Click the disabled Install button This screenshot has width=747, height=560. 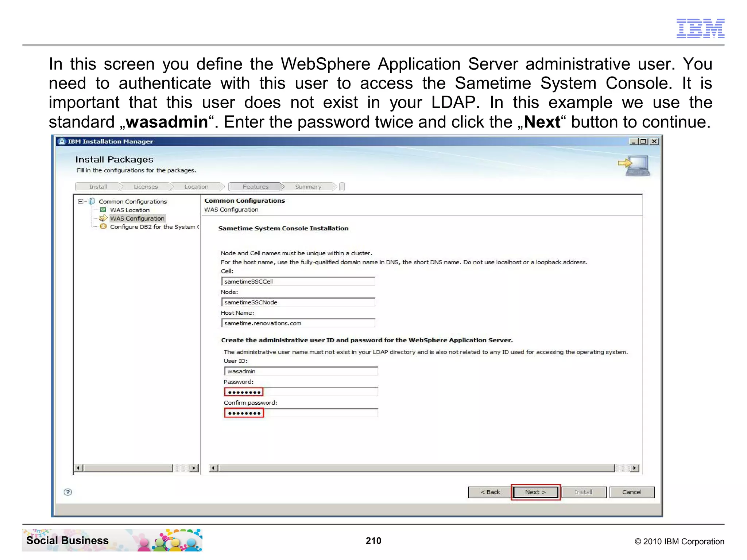[x=584, y=492]
